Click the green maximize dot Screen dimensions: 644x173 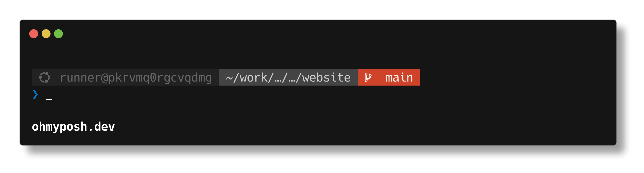pyautogui.click(x=58, y=34)
